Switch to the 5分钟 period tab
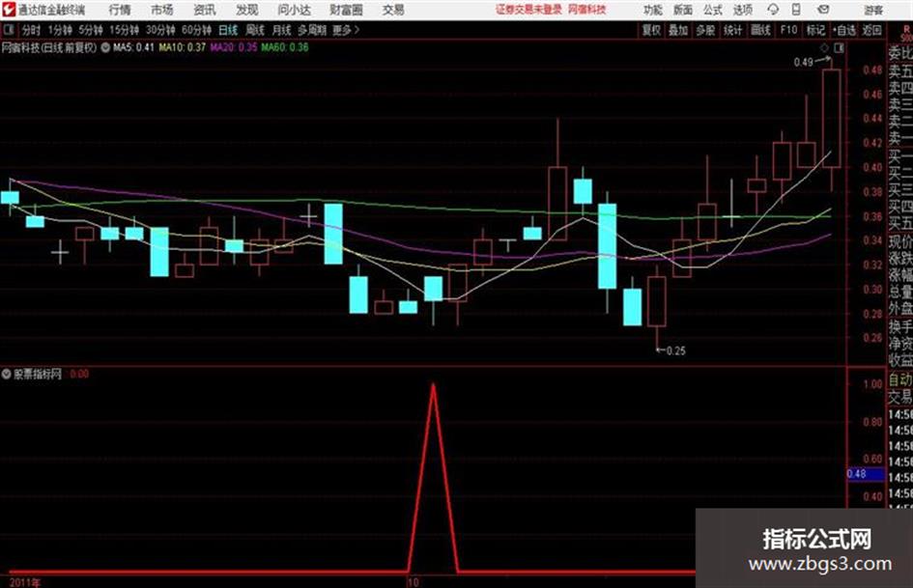This screenshot has height=588, width=913. pyautogui.click(x=91, y=30)
